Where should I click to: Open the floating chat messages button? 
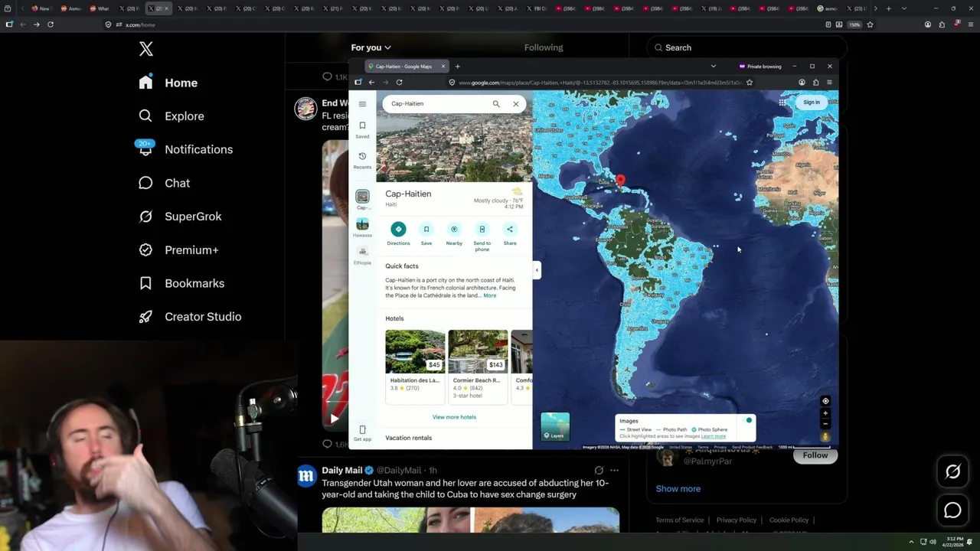pos(953,510)
